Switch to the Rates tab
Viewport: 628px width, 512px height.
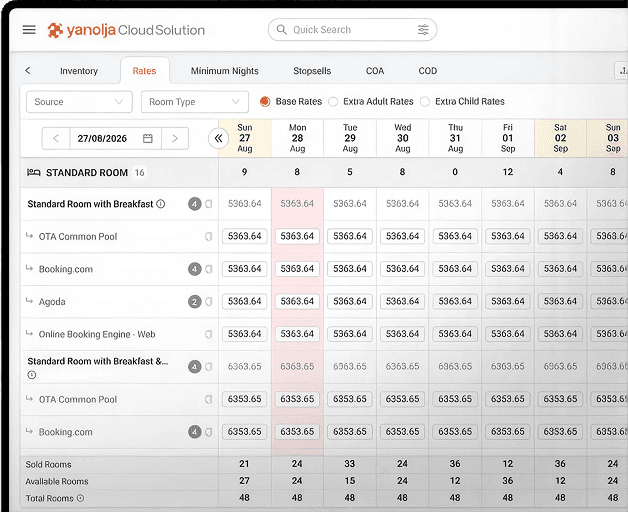144,71
